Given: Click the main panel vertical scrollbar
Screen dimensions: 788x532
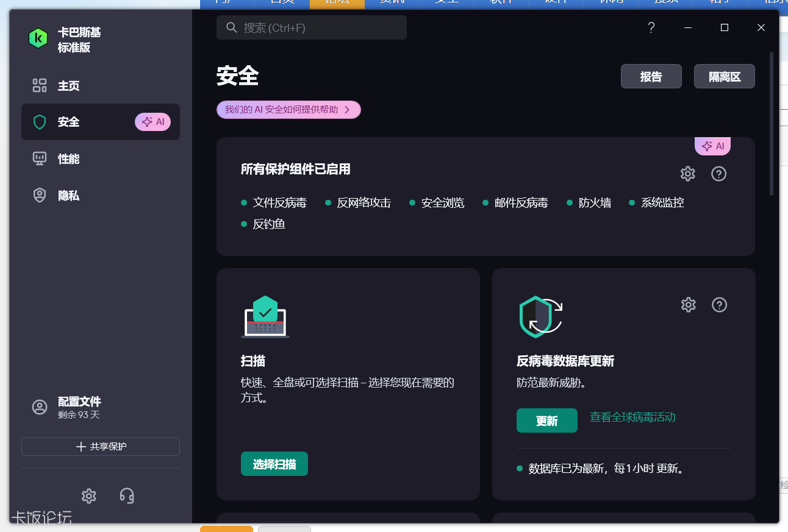Looking at the screenshot, I should click(x=772, y=124).
